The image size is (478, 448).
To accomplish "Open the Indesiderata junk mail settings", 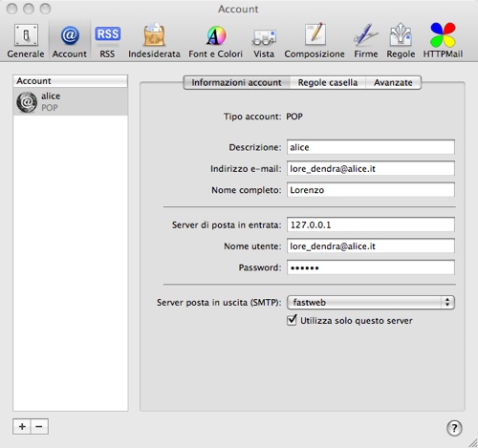I will 154,41.
